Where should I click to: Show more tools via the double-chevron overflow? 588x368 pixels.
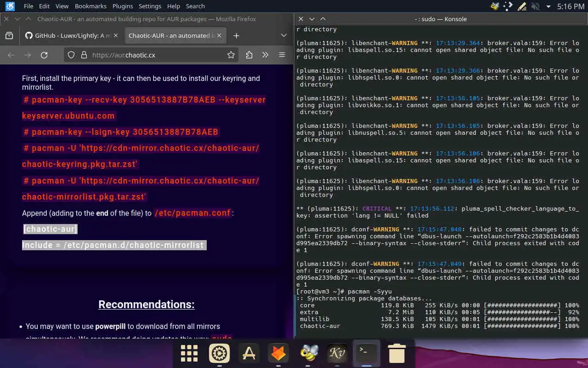[266, 55]
